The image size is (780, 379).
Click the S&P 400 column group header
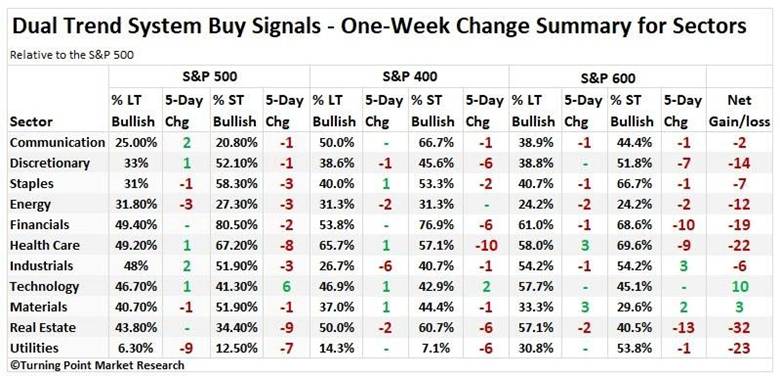pyautogui.click(x=409, y=77)
